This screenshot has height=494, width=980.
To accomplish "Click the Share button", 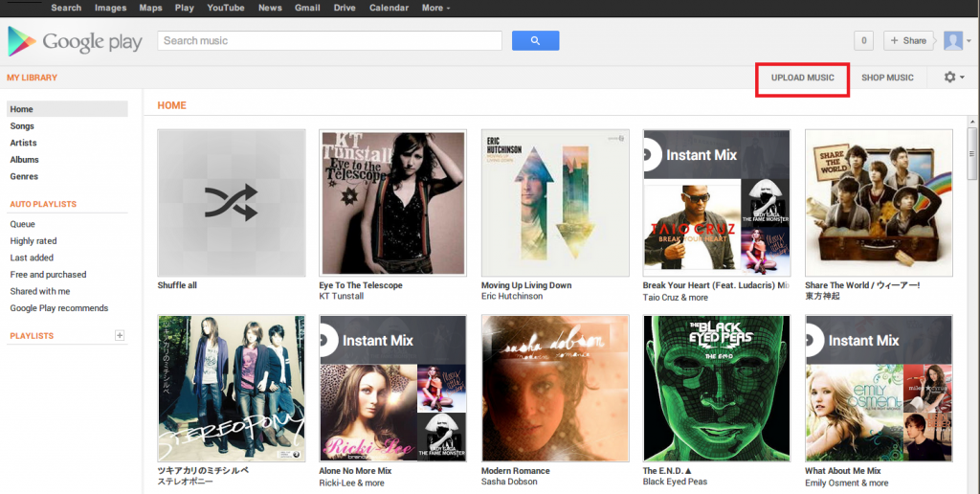I will tap(908, 40).
